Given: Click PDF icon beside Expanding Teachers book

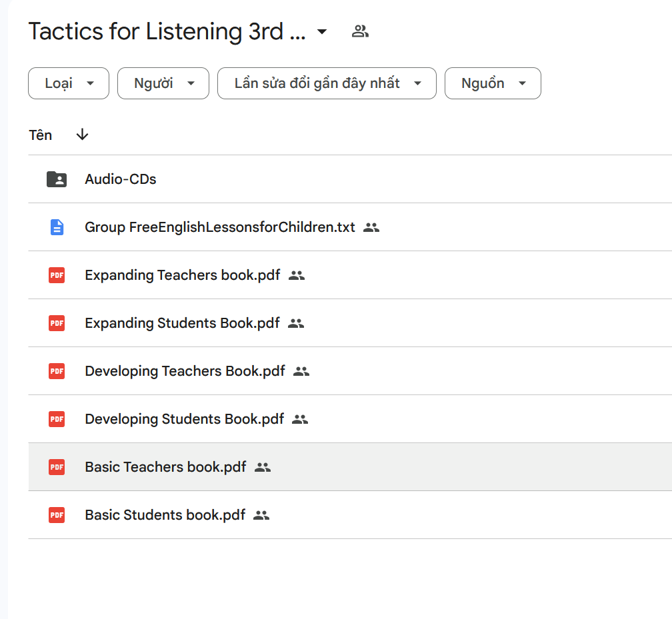Looking at the screenshot, I should pos(57,275).
